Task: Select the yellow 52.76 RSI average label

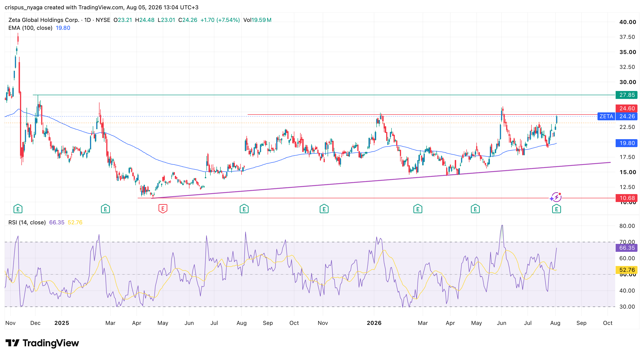Action: pos(627,270)
